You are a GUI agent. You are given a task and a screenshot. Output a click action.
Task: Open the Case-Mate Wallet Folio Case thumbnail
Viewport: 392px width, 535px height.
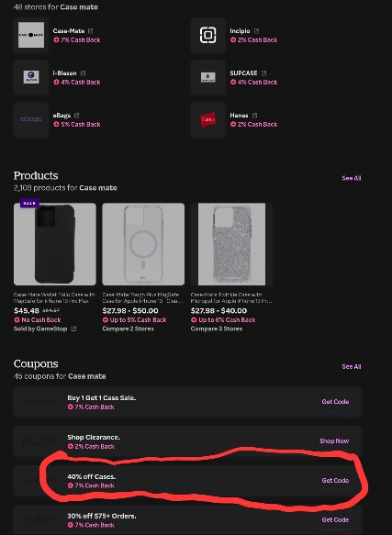coord(55,244)
